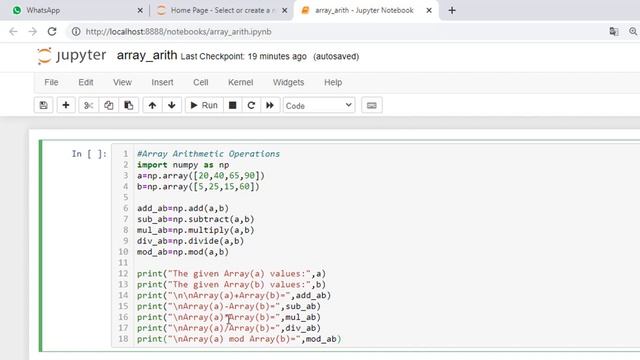Click the print line for Array(a) values

click(x=231, y=273)
